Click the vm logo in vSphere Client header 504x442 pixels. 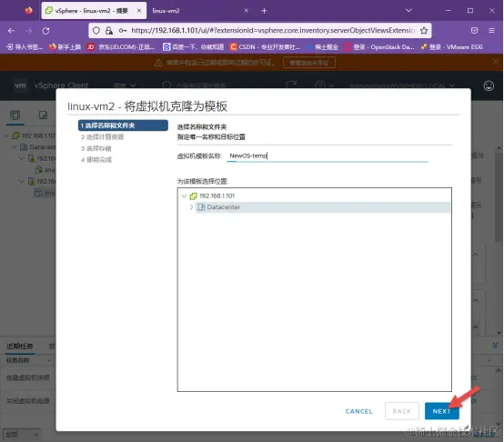coord(20,85)
